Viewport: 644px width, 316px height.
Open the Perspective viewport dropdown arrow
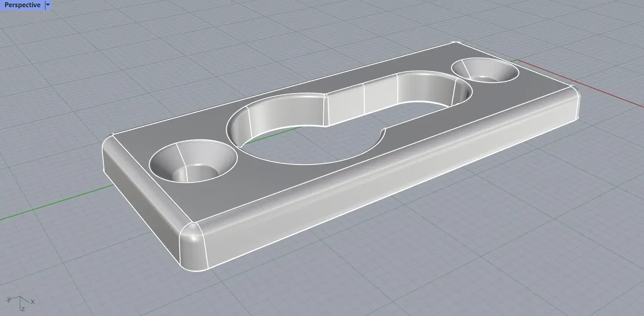48,5
